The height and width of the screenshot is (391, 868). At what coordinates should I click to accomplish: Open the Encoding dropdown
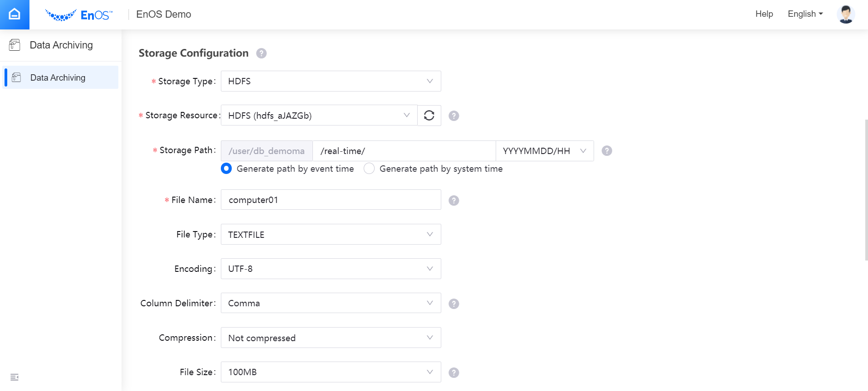(x=331, y=269)
